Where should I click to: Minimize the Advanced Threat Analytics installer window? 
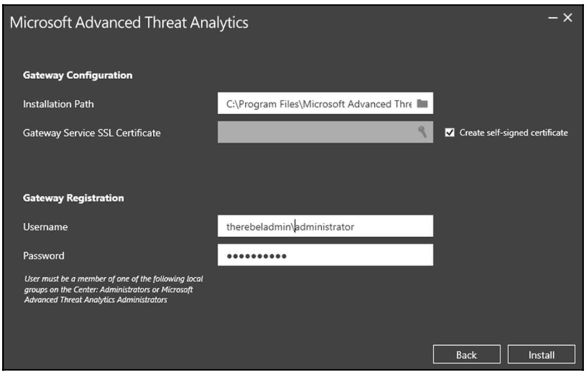point(552,17)
